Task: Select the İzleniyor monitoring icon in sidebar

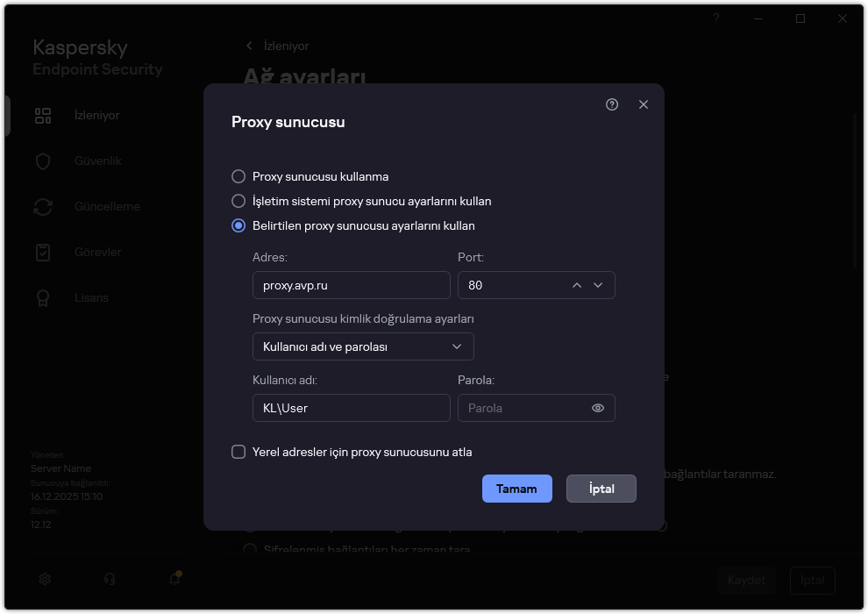Action: [x=43, y=115]
